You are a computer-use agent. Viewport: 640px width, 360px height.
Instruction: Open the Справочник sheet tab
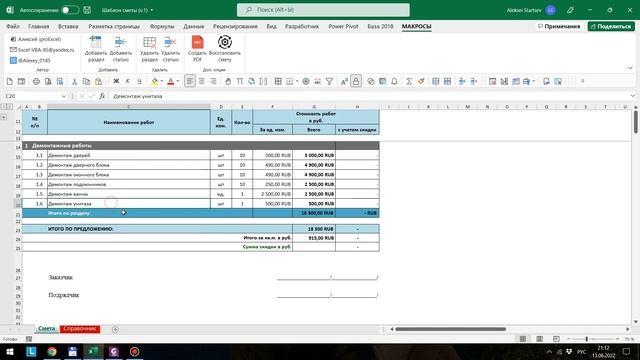pyautogui.click(x=80, y=329)
